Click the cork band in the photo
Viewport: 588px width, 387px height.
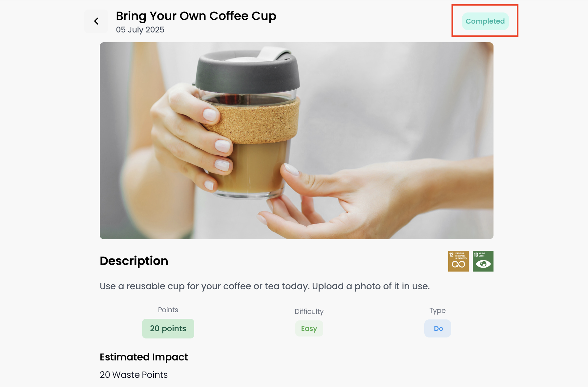pos(253,123)
